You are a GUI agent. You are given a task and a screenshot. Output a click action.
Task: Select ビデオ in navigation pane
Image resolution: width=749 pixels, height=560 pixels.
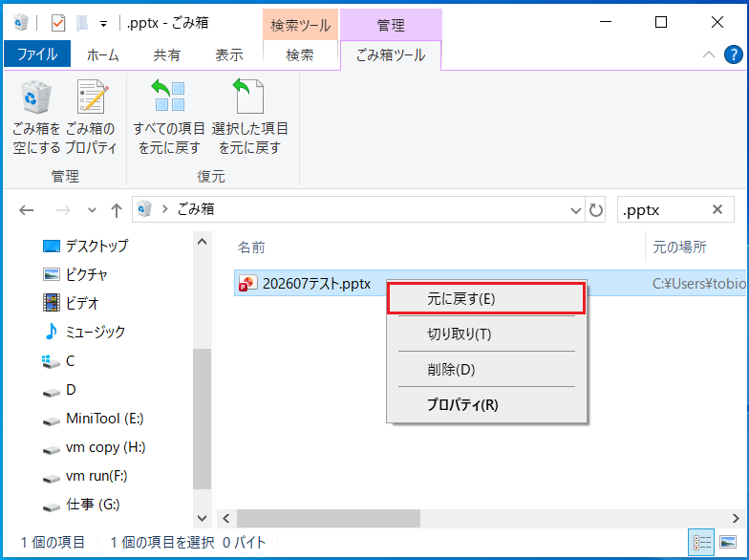(71, 304)
